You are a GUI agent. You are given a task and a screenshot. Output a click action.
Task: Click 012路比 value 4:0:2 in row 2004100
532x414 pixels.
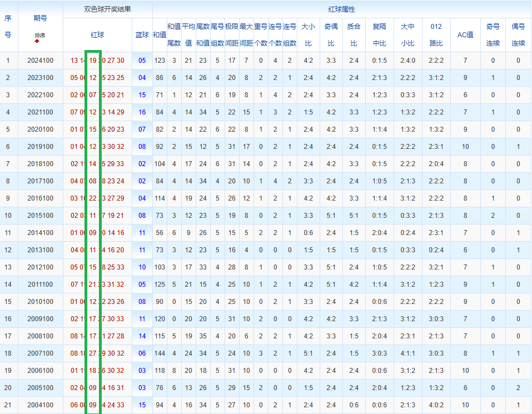coord(436,405)
